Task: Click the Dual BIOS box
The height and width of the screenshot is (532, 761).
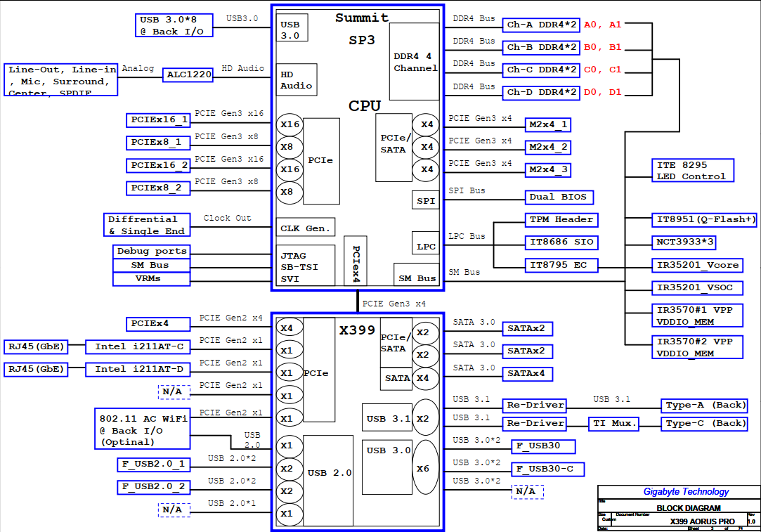Action: 559,197
